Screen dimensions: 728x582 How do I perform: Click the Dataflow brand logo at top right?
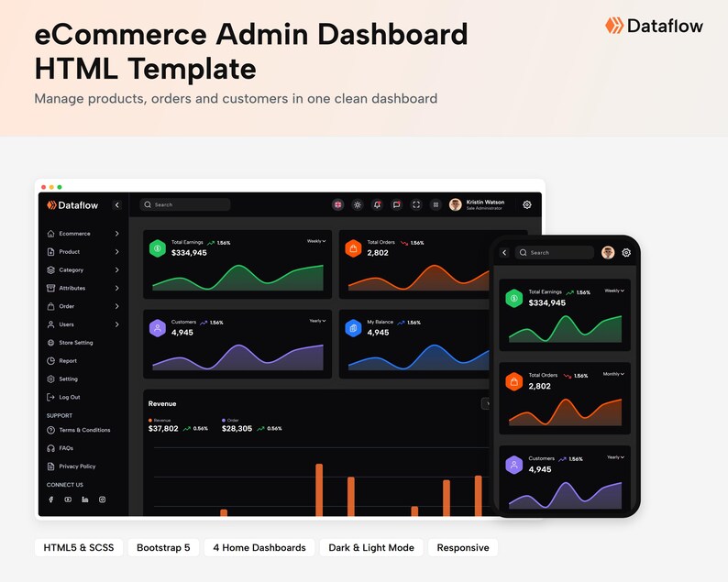coord(654,26)
